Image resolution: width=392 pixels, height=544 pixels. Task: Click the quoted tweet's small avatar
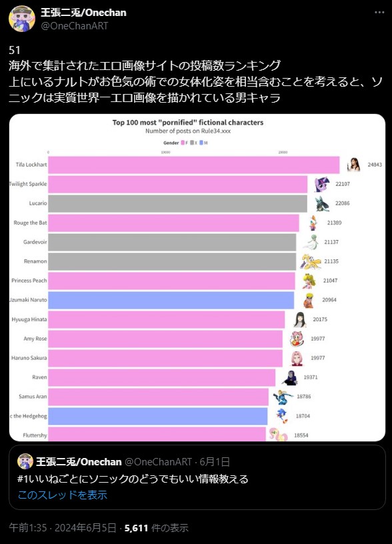[25, 462]
